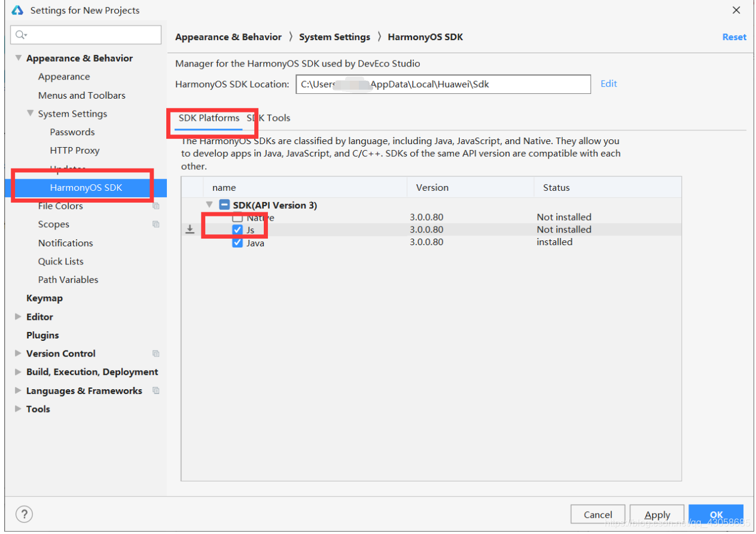Image resolution: width=756 pixels, height=534 pixels.
Task: Click the Edit link for SDK location
Action: 609,84
